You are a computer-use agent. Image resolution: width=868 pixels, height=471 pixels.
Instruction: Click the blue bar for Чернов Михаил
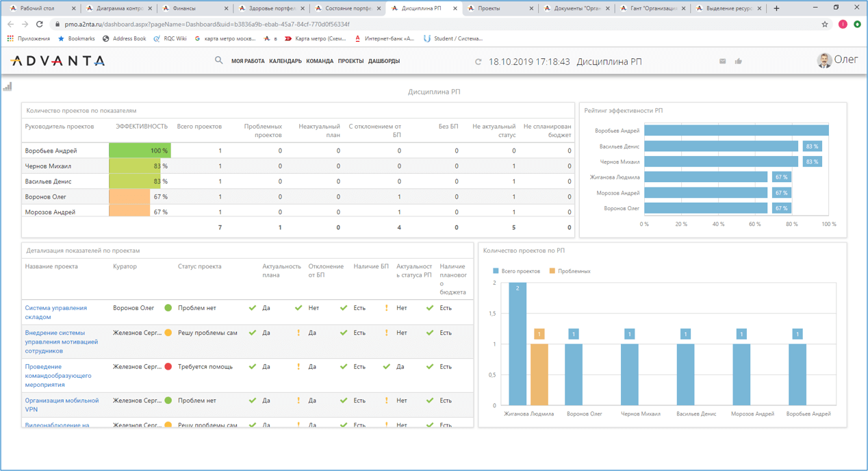[629, 374]
